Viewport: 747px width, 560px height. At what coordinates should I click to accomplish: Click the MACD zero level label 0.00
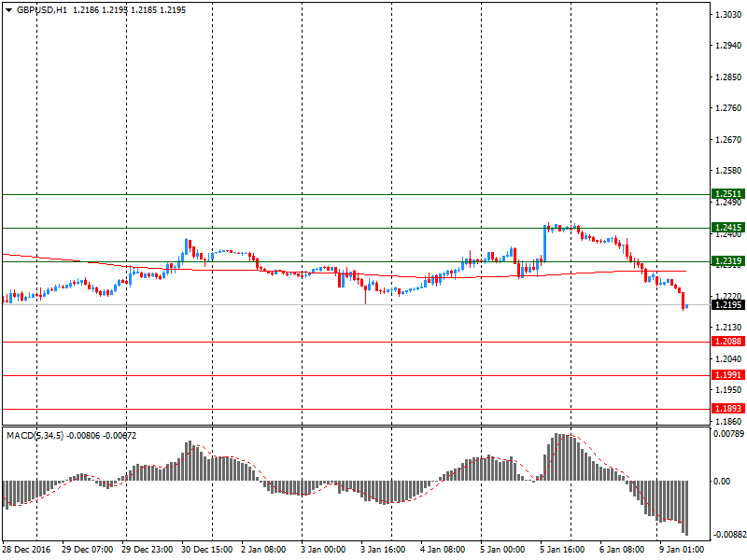(721, 482)
